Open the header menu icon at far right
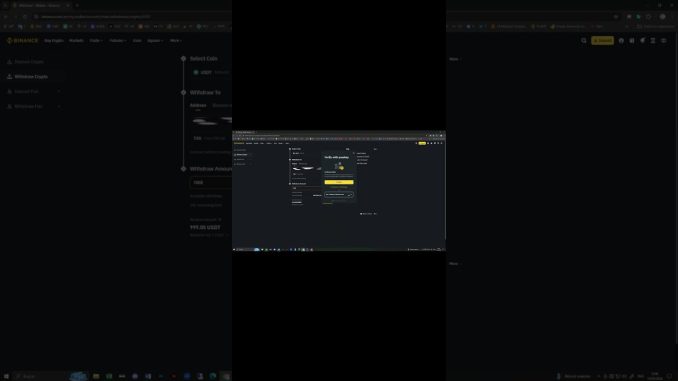The height and width of the screenshot is (381, 678). pos(664,41)
